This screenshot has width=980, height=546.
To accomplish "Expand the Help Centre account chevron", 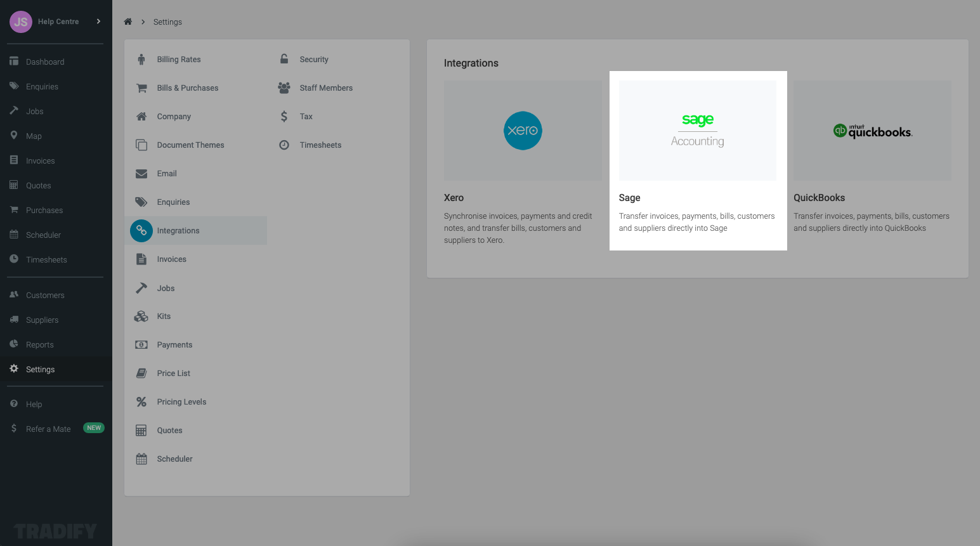I will [98, 21].
